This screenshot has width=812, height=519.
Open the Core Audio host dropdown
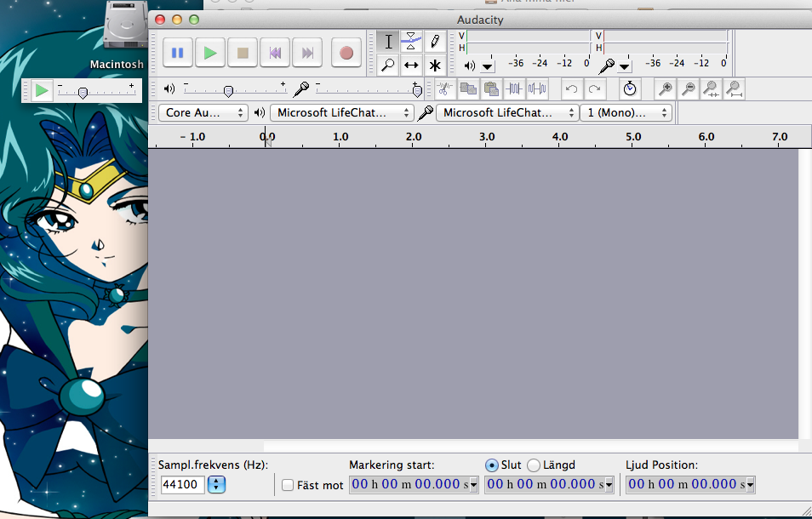click(203, 113)
